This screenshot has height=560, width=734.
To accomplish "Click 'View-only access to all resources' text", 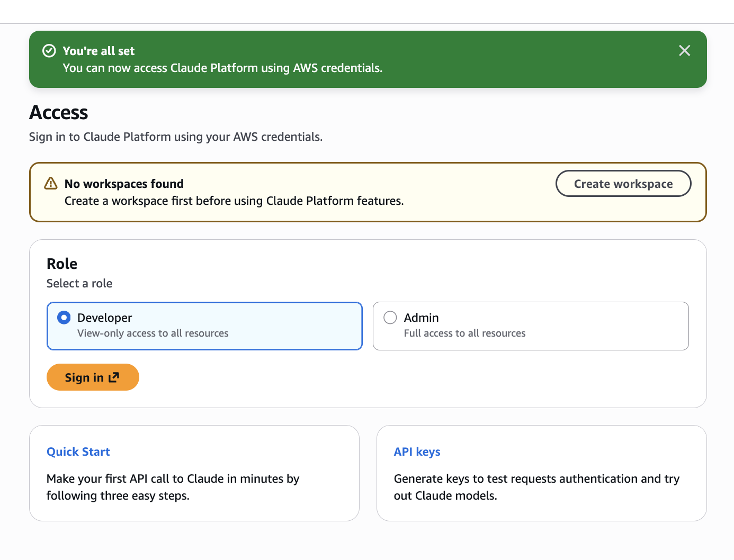I will coord(153,333).
